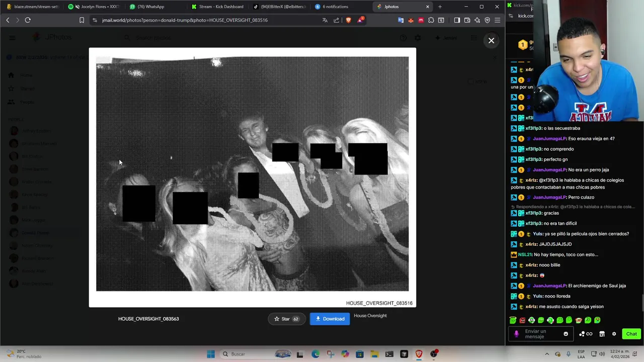Share the page with the share icon

tap(336, 20)
